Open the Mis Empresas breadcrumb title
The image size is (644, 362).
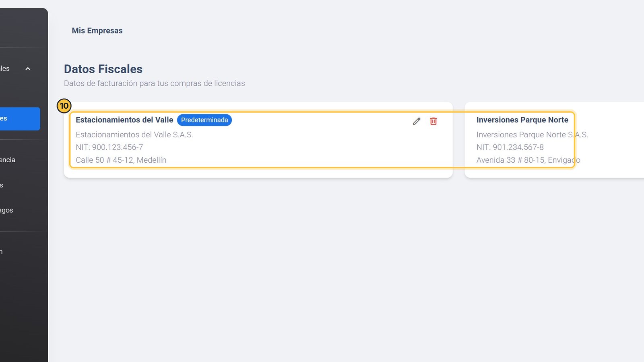tap(97, 31)
